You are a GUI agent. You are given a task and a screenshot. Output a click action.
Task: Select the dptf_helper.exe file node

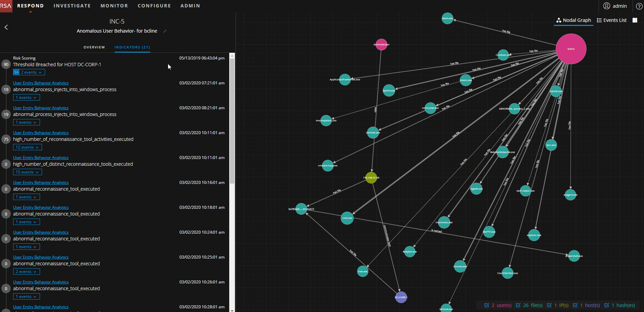click(x=526, y=191)
